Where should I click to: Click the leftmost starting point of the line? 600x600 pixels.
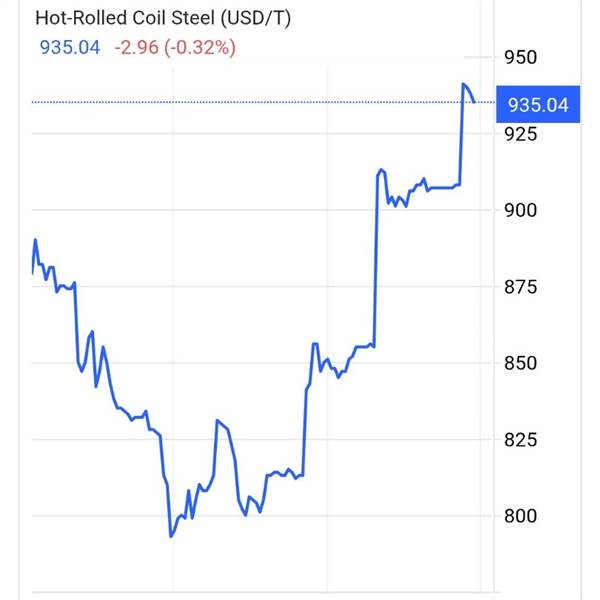(32, 272)
